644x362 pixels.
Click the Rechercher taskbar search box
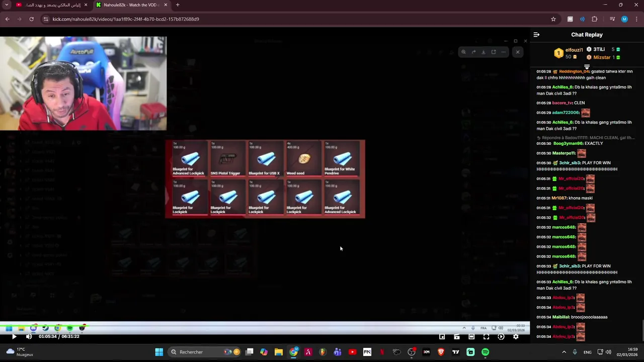pos(205,352)
